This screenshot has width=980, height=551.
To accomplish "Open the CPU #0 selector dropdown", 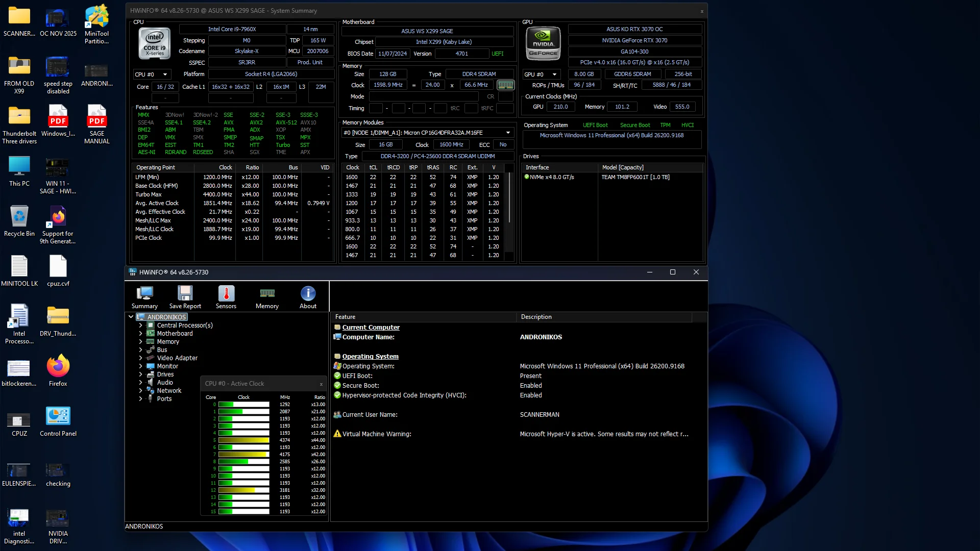I will pos(152,74).
